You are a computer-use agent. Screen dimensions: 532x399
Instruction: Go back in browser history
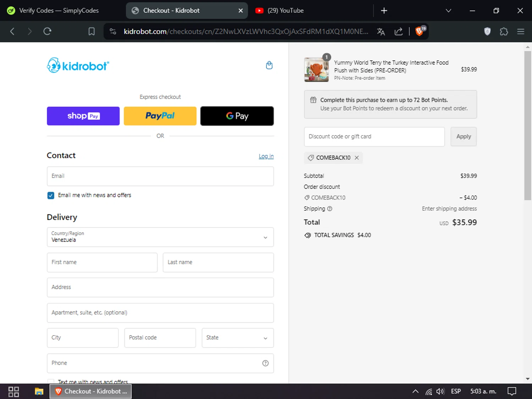point(12,32)
